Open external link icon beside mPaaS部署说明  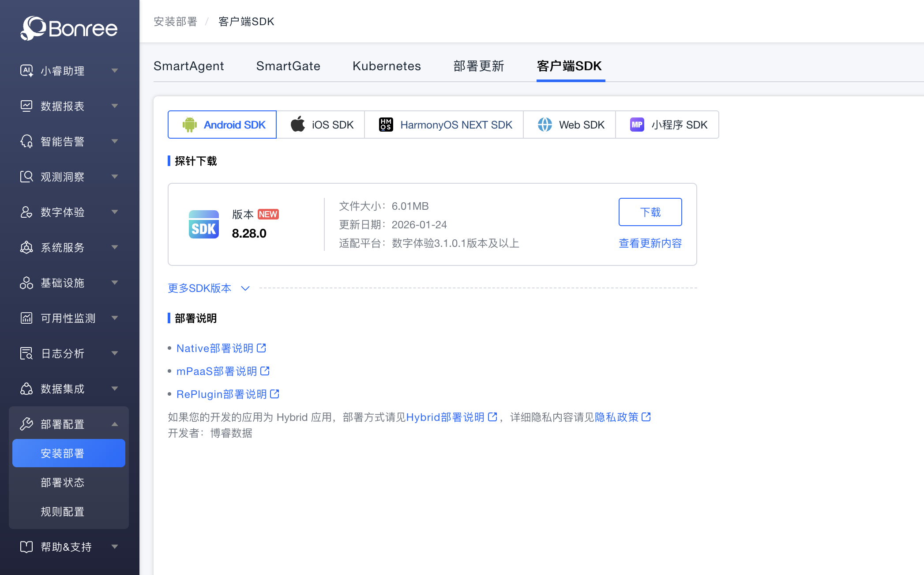[x=265, y=371]
